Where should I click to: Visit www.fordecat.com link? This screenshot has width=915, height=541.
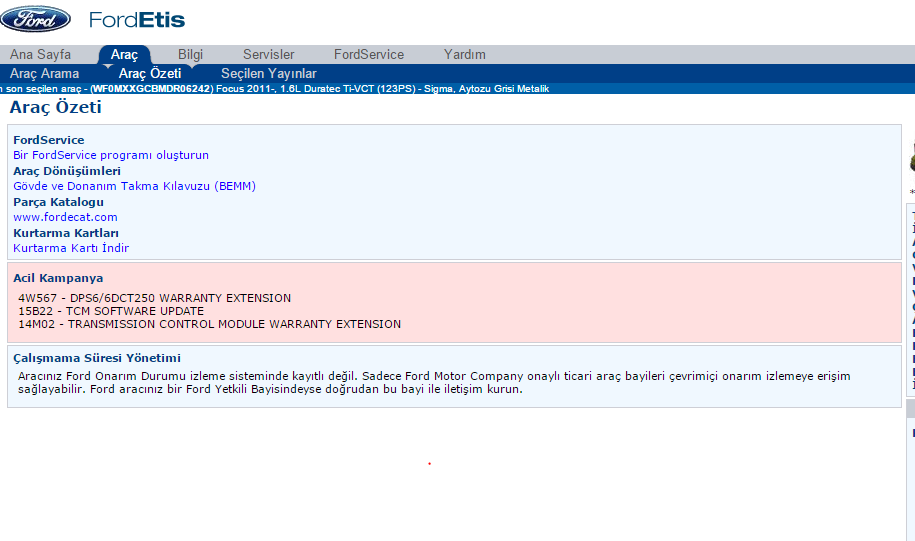pos(65,217)
